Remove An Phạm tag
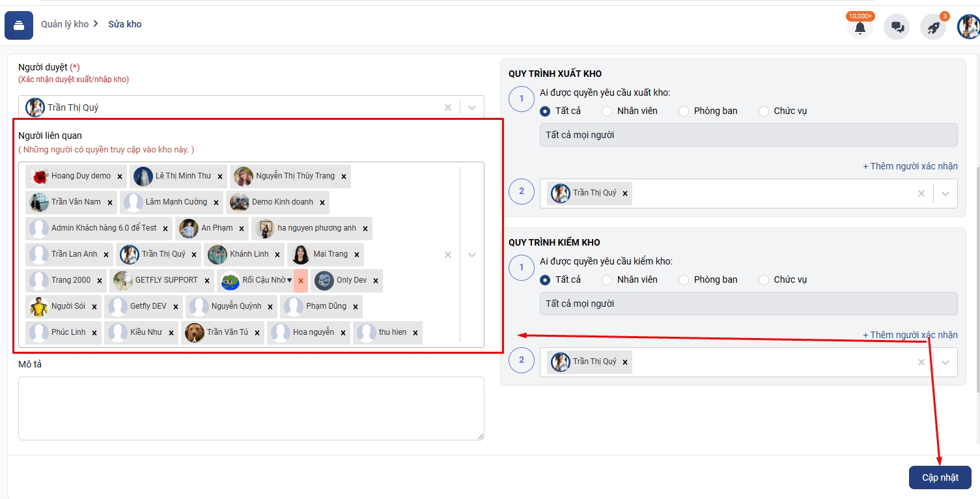Image resolution: width=980 pixels, height=499 pixels. coord(242,229)
